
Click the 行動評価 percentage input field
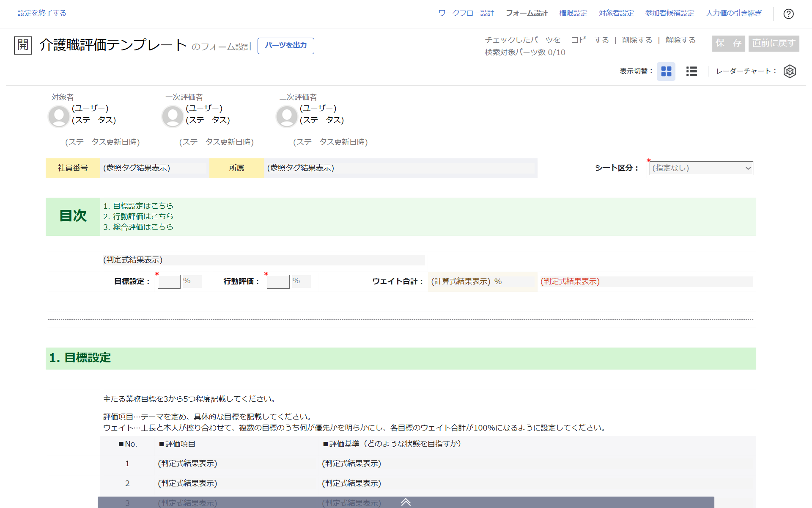278,282
